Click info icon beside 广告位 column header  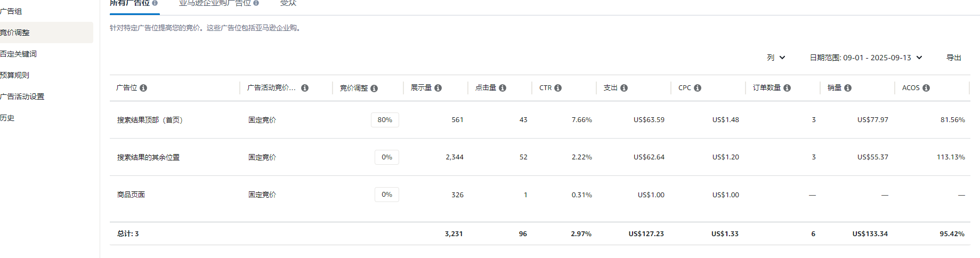click(143, 88)
